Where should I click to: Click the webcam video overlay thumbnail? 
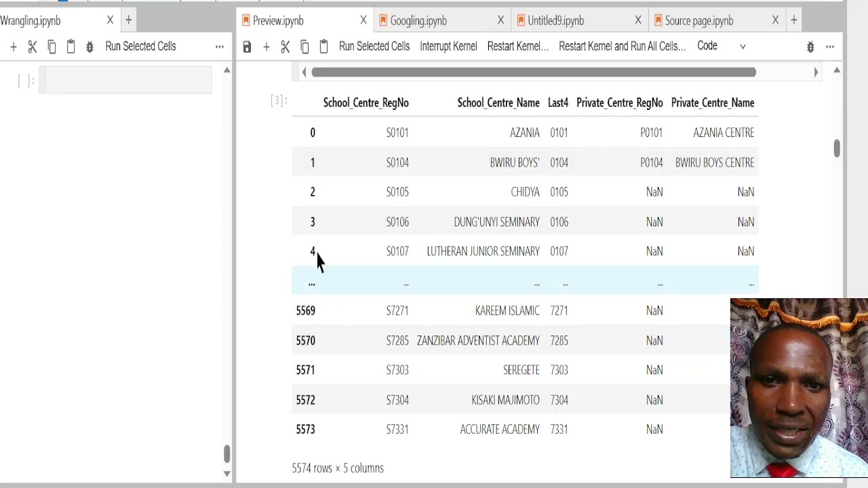pos(799,388)
